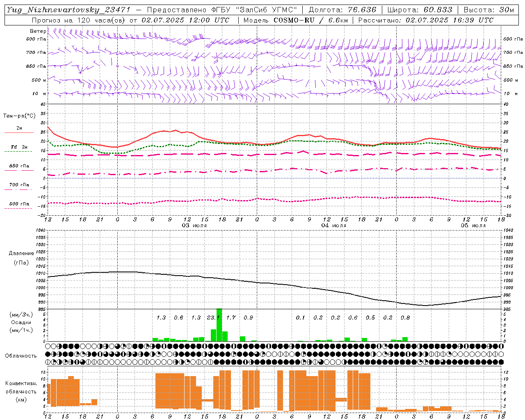The height and width of the screenshot is (420, 525).
Task: Click the (мм/3ч.) unit label
Action: coord(20,315)
